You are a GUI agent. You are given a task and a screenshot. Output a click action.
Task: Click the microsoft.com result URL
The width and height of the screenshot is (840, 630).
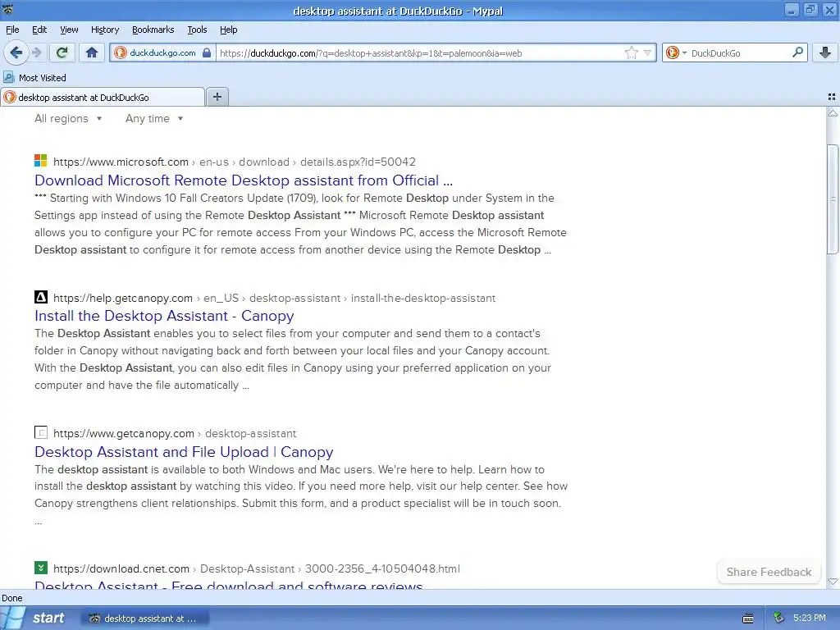coord(234,162)
